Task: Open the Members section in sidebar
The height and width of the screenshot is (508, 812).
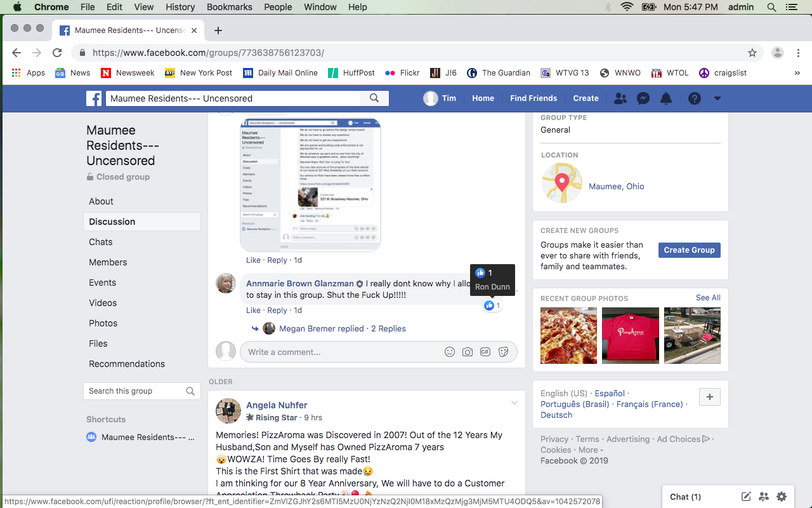Action: click(108, 262)
